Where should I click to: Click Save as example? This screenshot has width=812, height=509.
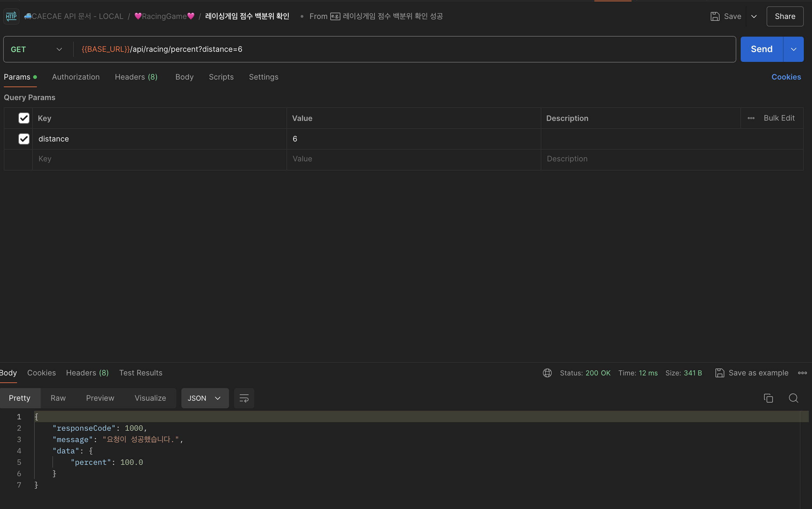(752, 373)
